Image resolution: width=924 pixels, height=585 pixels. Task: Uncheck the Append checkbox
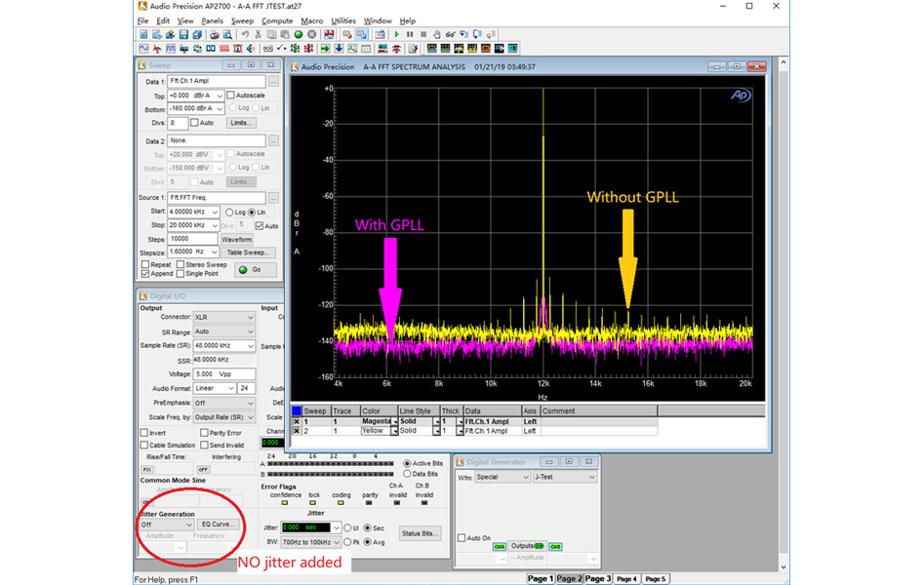pos(145,274)
